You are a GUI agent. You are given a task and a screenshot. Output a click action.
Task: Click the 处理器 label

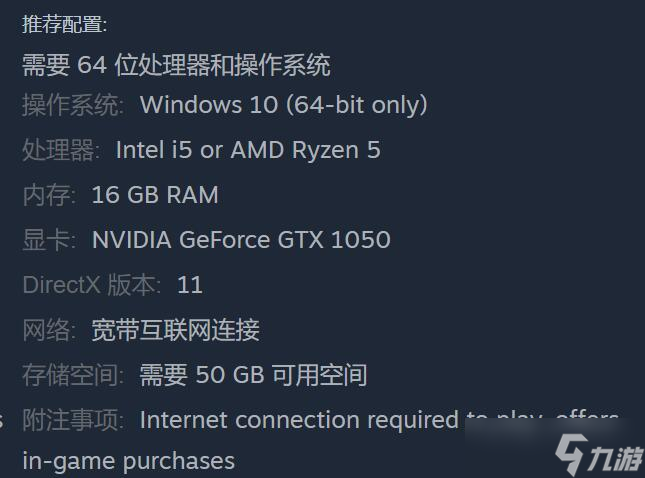pos(61,150)
